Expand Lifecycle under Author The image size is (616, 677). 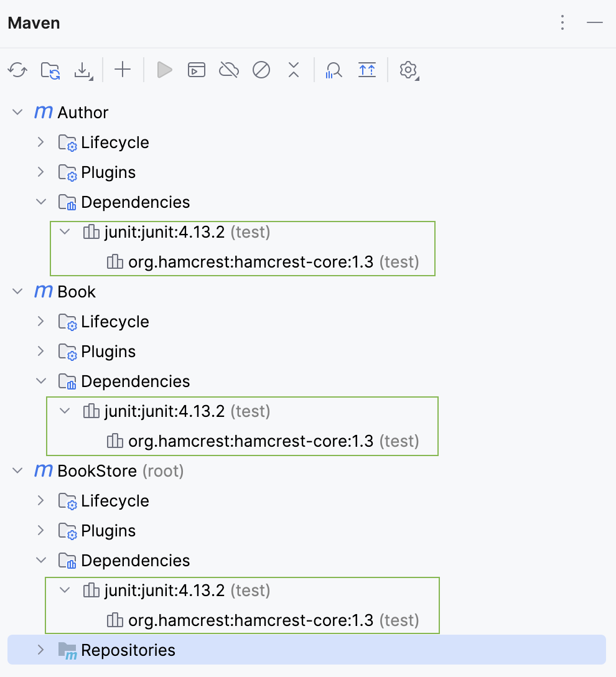pos(40,142)
